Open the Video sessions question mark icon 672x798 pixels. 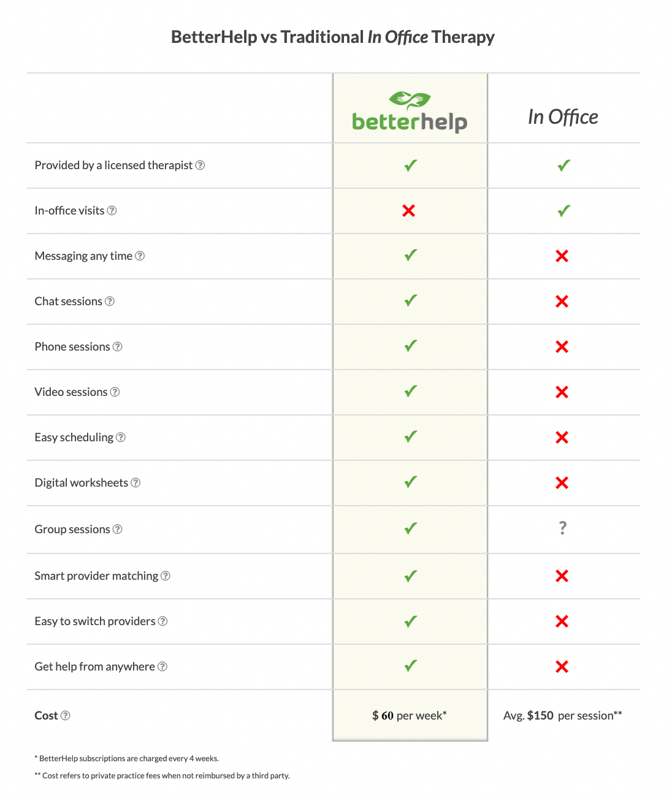click(115, 392)
